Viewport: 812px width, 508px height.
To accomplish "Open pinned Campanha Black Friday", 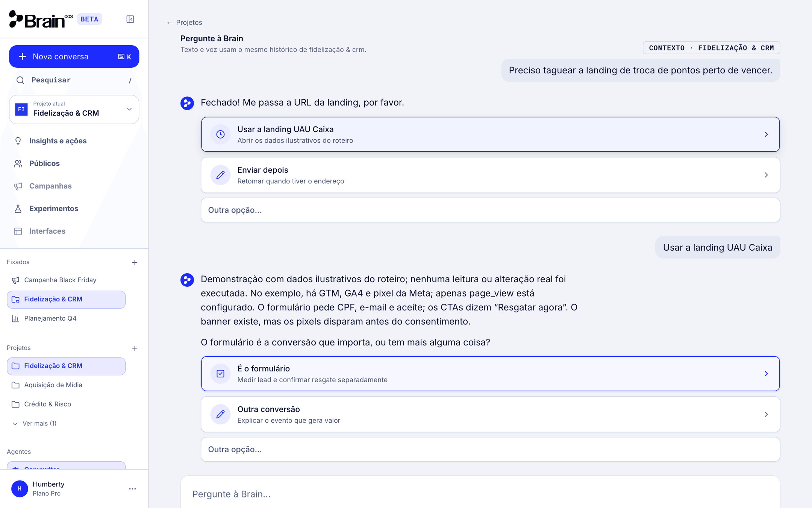I will pyautogui.click(x=66, y=280).
